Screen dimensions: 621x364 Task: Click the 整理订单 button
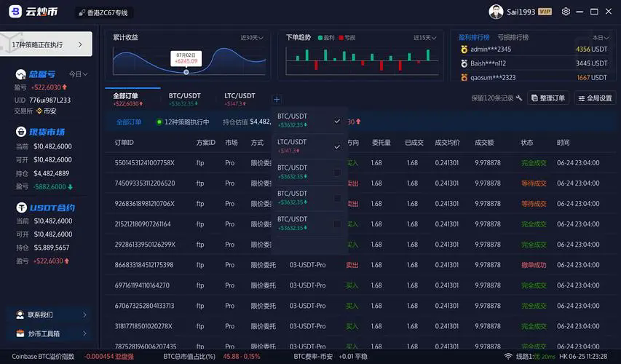click(548, 98)
